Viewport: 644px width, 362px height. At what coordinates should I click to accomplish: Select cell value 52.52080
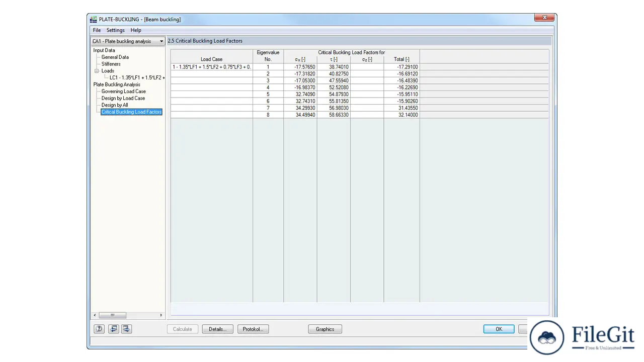(334, 87)
